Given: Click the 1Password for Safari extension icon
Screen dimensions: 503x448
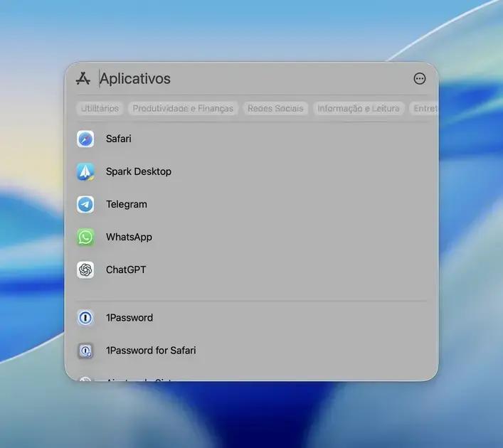Looking at the screenshot, I should [x=85, y=351].
